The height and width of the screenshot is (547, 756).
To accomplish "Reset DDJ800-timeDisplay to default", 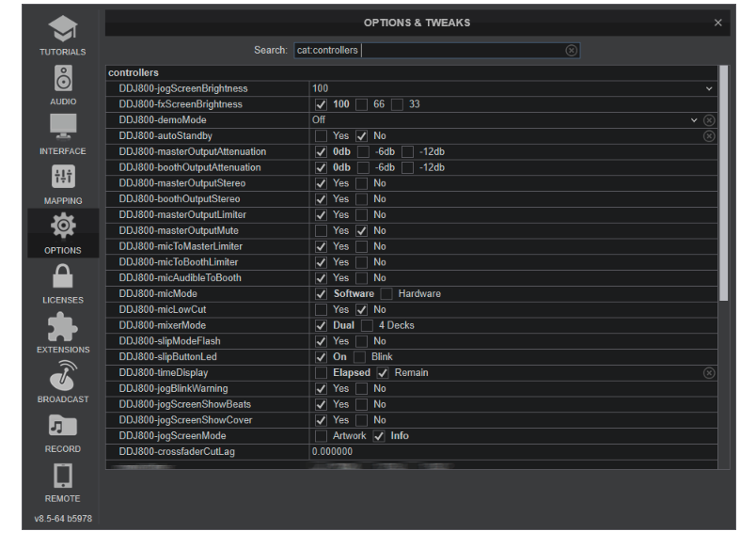I will pyautogui.click(x=709, y=372).
